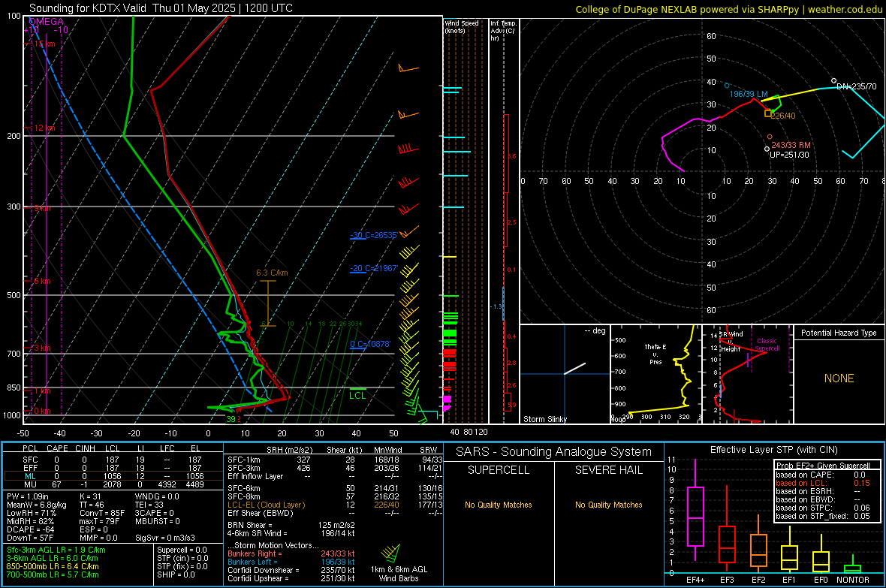The height and width of the screenshot is (588, 886).
Task: Click the 6.3 C/km lapse rate label
Action: click(x=272, y=273)
